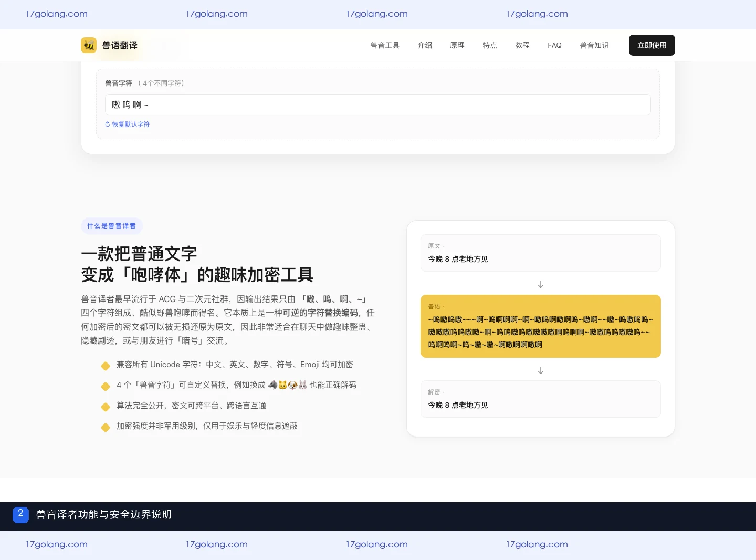Click 恢复默认字符 reset link
The width and height of the screenshot is (756, 560).
click(131, 125)
